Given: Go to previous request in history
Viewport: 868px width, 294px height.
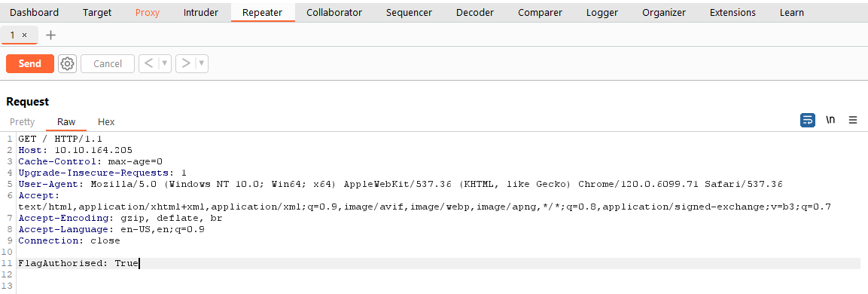Looking at the screenshot, I should coord(148,64).
